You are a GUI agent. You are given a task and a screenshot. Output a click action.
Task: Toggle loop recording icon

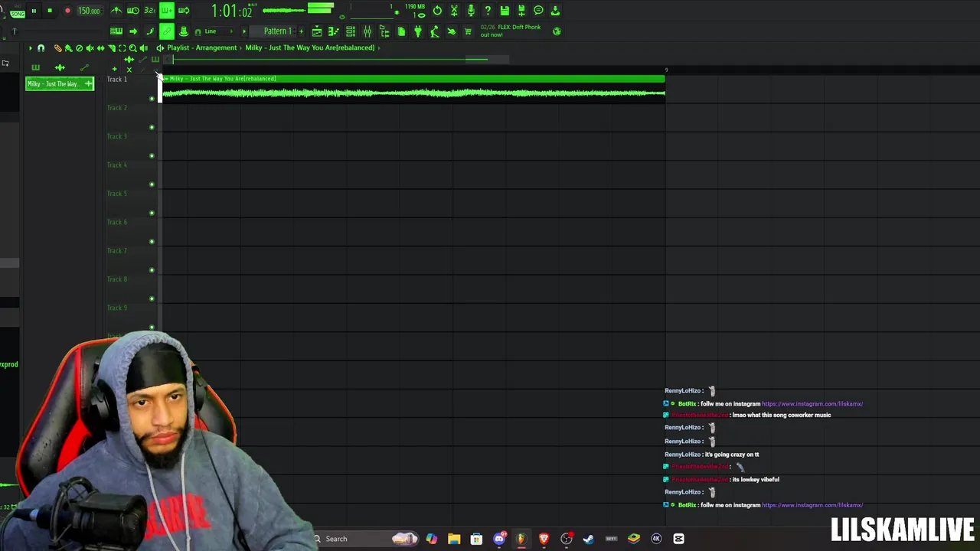[184, 11]
